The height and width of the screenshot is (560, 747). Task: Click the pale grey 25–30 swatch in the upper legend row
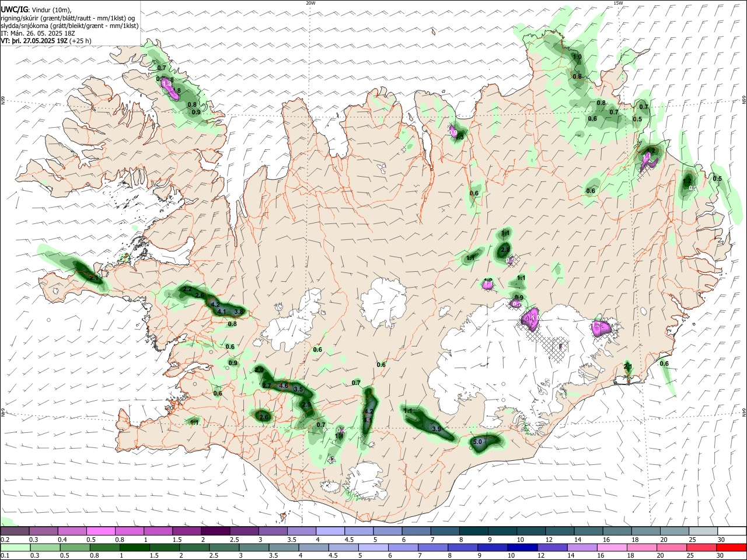tap(703, 531)
